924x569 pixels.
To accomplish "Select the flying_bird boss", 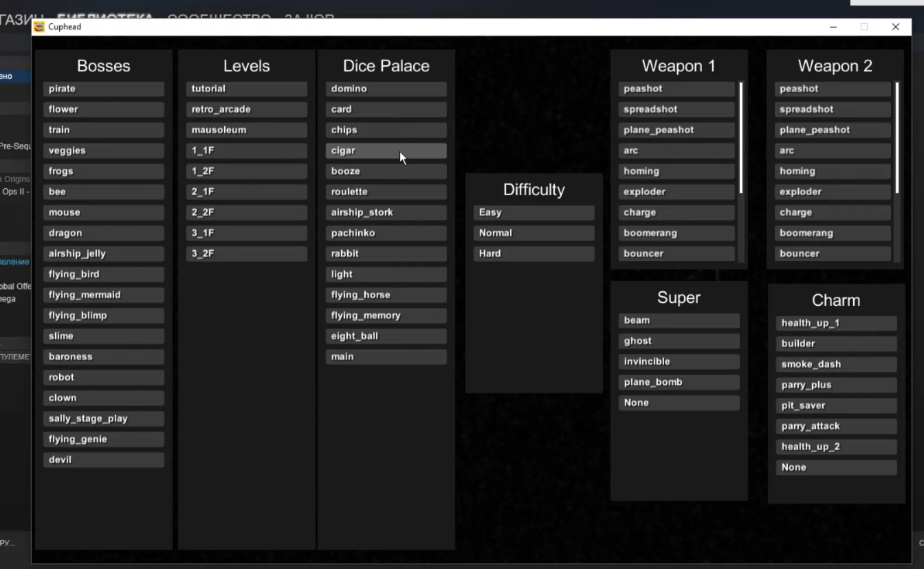I will point(104,275).
